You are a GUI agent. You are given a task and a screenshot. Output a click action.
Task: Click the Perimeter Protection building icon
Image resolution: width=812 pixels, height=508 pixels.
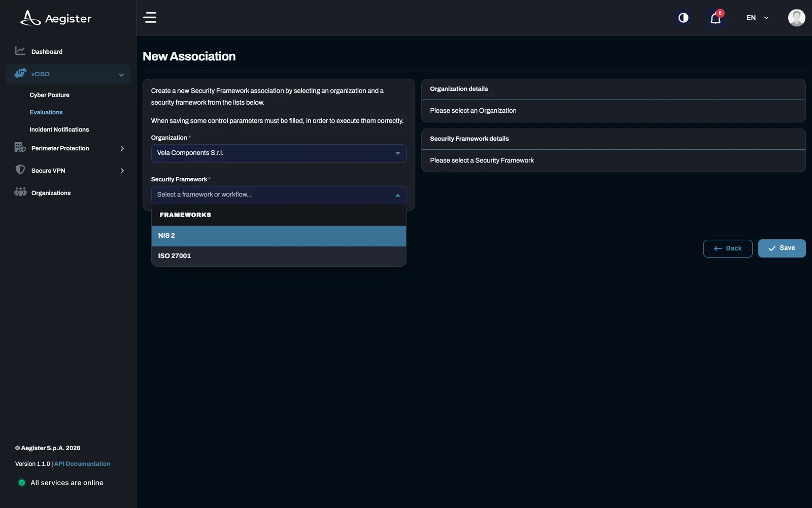[20, 147]
